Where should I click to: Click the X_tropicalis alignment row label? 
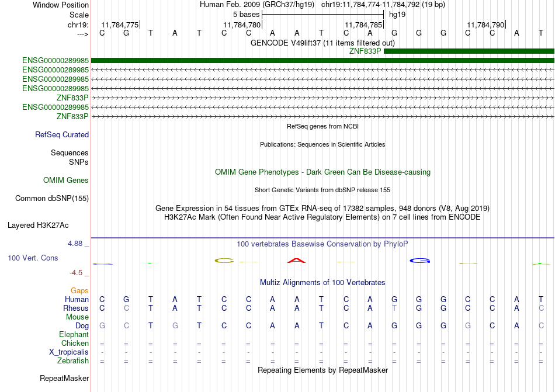point(69,352)
